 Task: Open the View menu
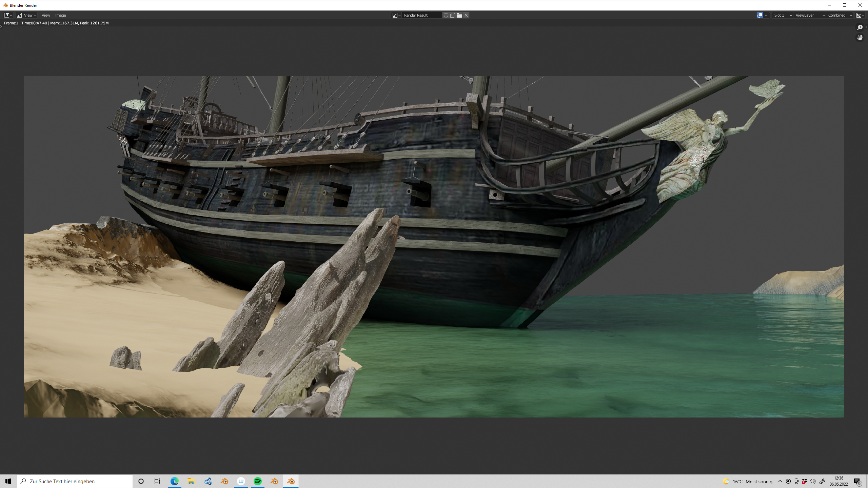pos(46,15)
